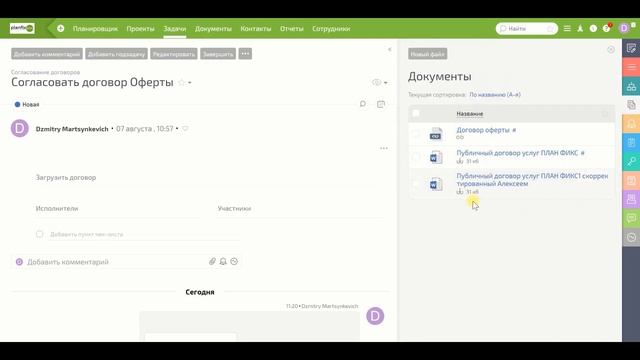The height and width of the screenshot is (360, 640).
Task: Click the Dzmitry Martsynkevich author name
Action: click(x=72, y=129)
